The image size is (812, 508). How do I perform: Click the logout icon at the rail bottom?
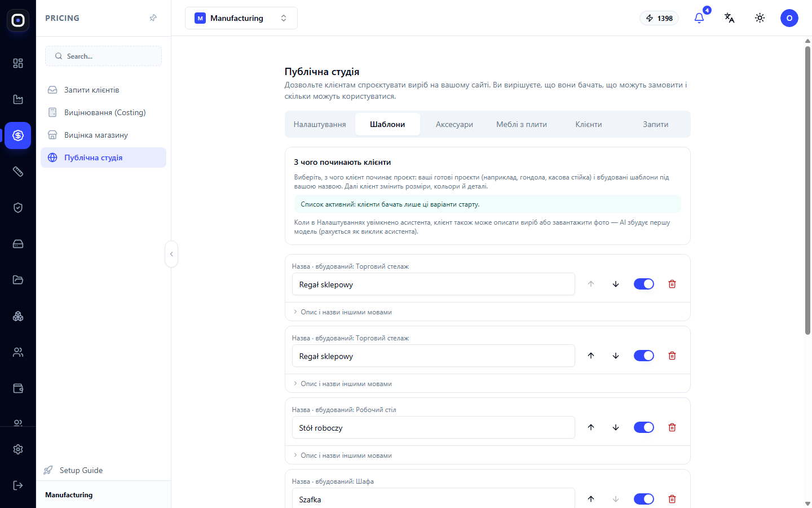click(x=18, y=485)
